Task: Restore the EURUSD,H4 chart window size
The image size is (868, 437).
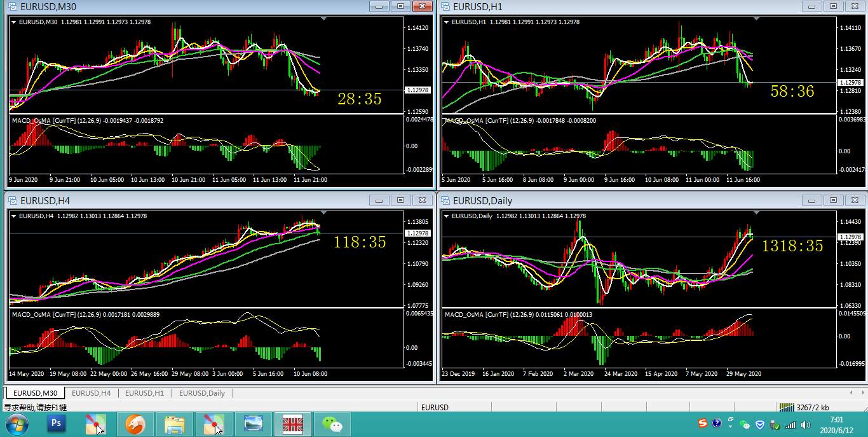Action: coord(401,200)
